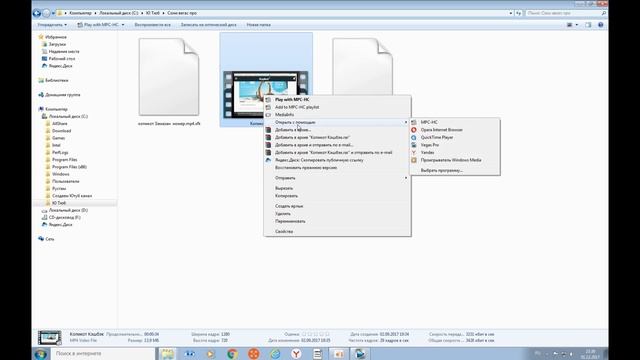Viewport: 640px width, 360px height.
Task: Click the Explorer forward arrow button
Action: [46, 13]
